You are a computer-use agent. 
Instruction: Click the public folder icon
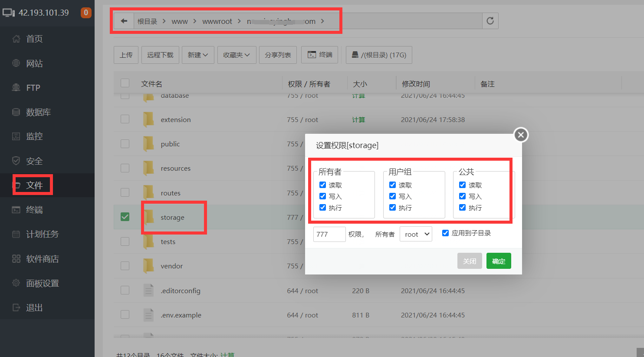click(148, 144)
